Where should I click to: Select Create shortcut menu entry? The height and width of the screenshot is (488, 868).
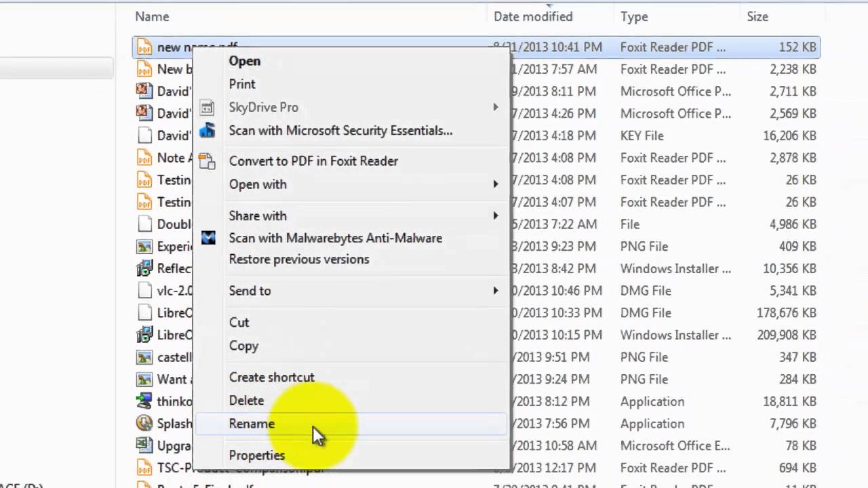point(271,378)
